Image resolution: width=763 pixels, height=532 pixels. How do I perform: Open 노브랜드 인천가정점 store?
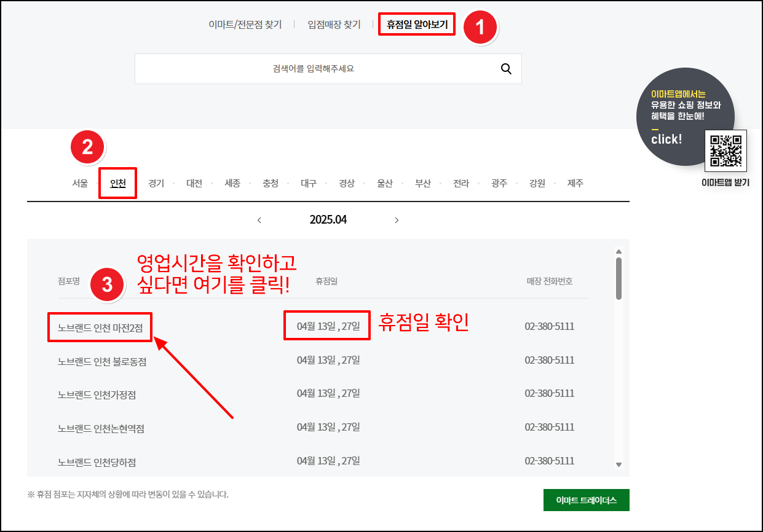pos(97,395)
